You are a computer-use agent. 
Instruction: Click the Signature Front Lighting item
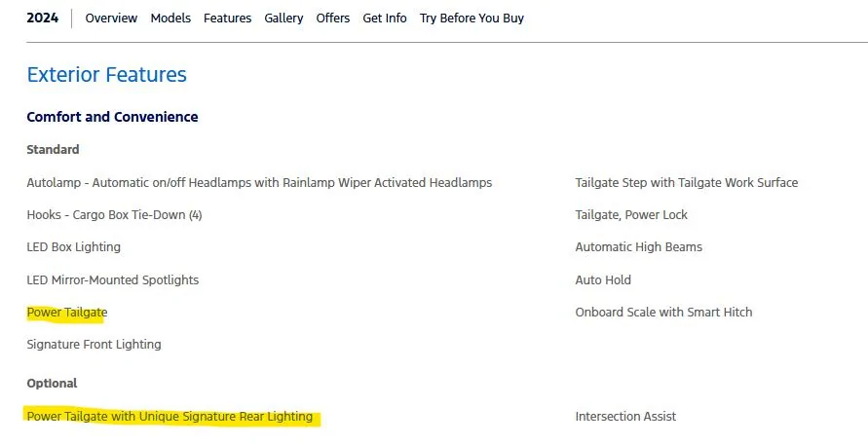click(94, 345)
